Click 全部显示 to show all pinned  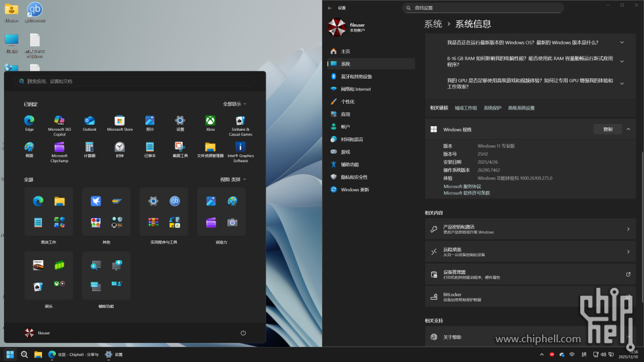point(235,104)
